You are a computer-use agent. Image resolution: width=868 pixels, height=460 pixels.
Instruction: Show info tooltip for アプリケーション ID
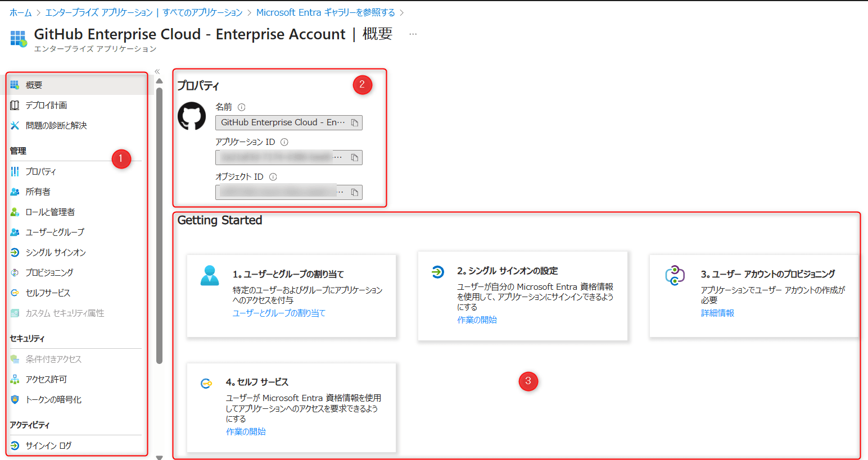tap(284, 142)
